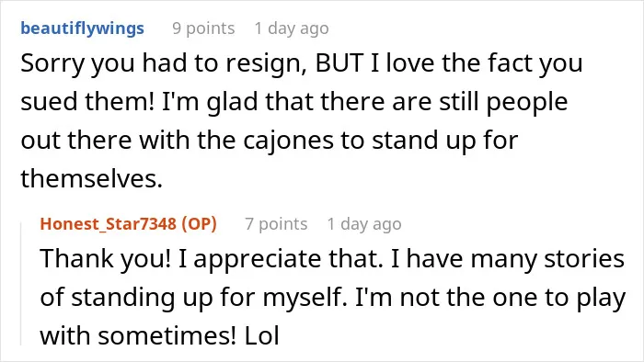Click the capitalized word "BUT" in comment
Viewport: 644px width, 362px height.
[339, 63]
